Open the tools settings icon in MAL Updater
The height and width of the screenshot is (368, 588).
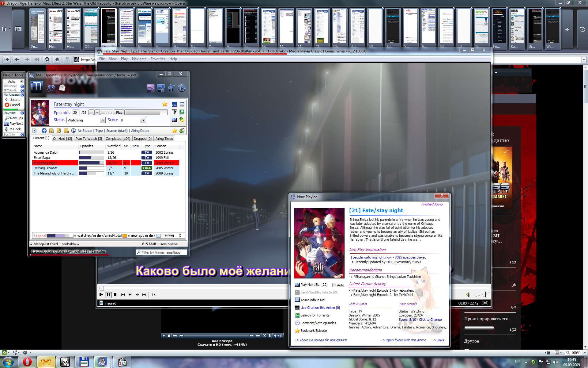171,88
